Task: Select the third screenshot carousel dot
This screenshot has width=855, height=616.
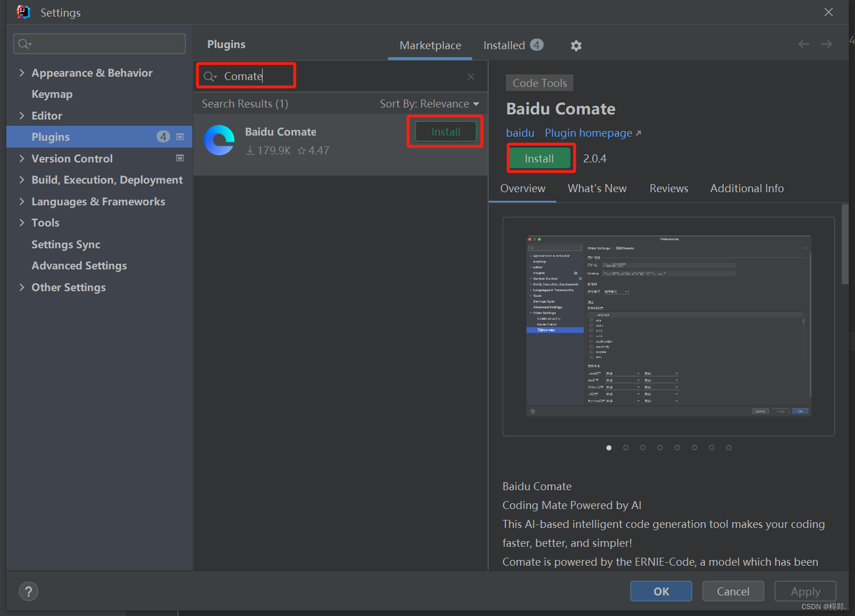Action: coord(643,448)
